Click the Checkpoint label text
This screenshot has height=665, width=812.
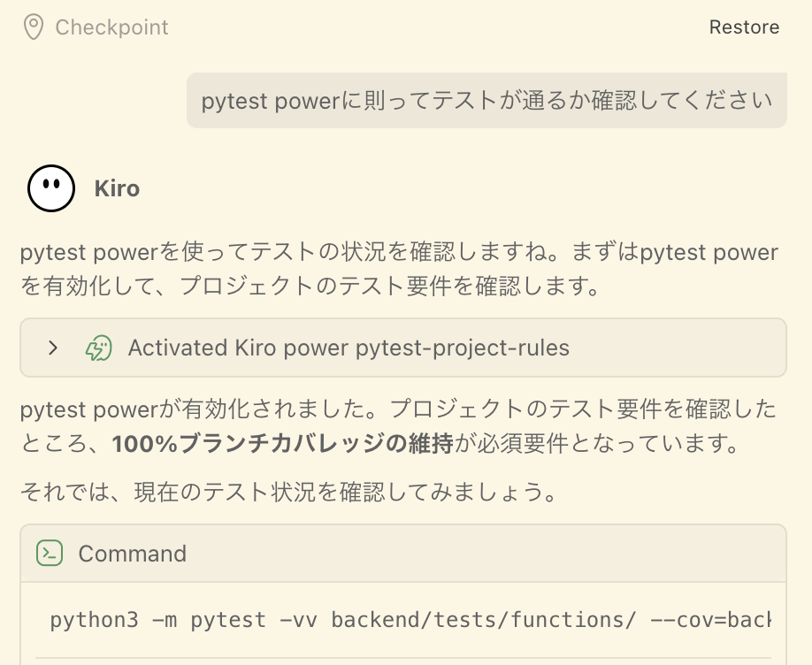[111, 27]
